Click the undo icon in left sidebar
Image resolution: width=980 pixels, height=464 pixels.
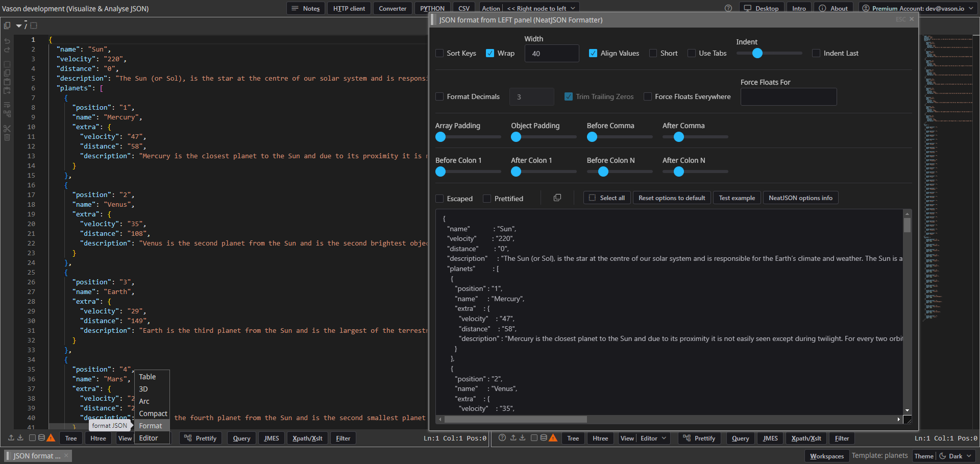click(x=7, y=41)
